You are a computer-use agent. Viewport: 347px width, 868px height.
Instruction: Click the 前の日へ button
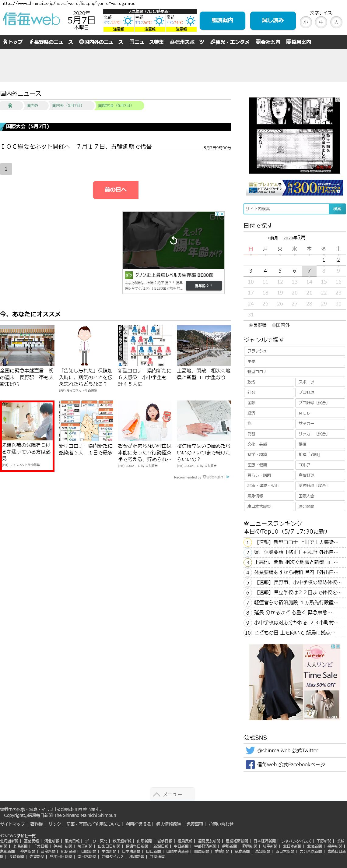pos(116,190)
